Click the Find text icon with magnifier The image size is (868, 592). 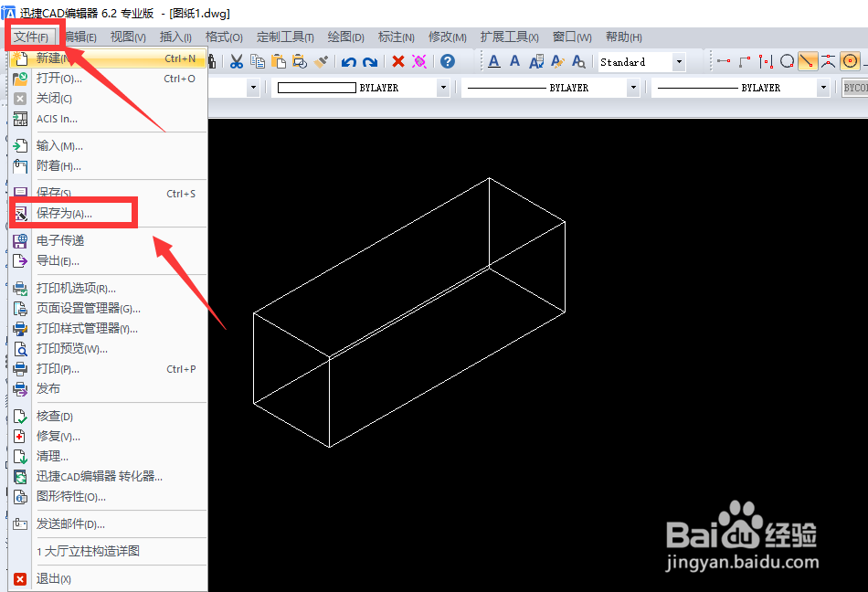pyautogui.click(x=578, y=61)
